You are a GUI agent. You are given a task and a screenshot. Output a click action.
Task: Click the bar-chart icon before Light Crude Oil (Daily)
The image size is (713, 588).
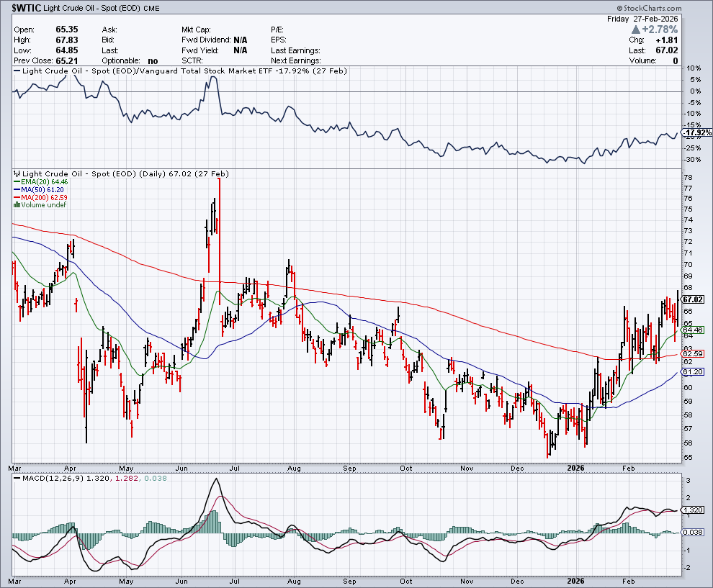pyautogui.click(x=17, y=174)
